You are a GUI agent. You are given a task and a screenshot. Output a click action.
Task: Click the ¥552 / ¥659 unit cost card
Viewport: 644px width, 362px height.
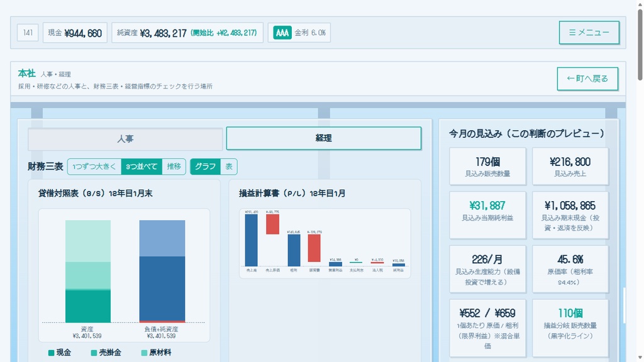[487, 328]
